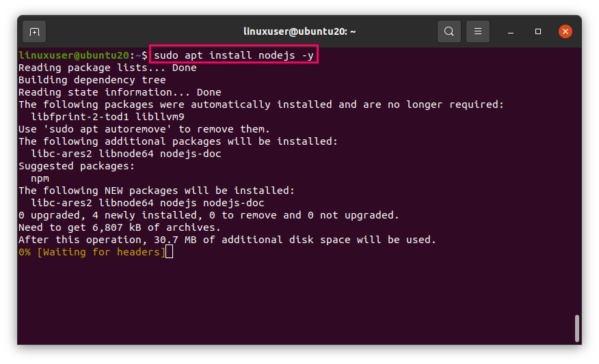Click the Building dependency tree line

(92, 80)
